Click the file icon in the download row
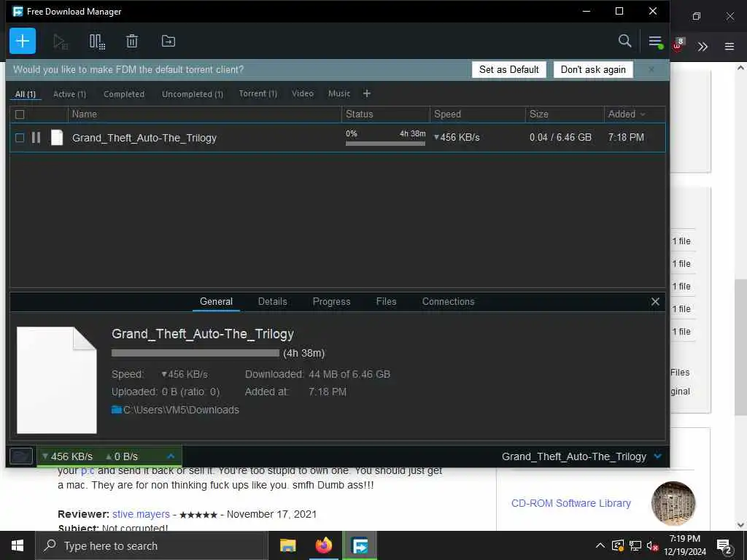 pyautogui.click(x=57, y=138)
